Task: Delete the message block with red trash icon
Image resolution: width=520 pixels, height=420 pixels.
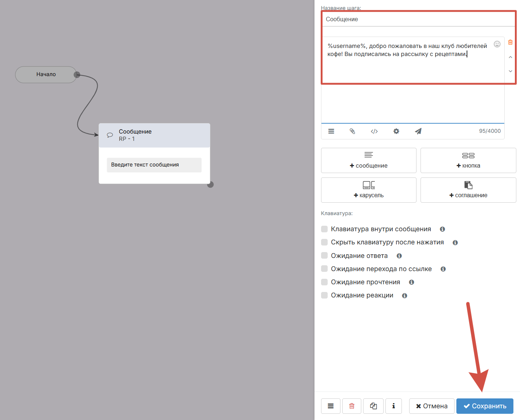Action: [x=510, y=42]
